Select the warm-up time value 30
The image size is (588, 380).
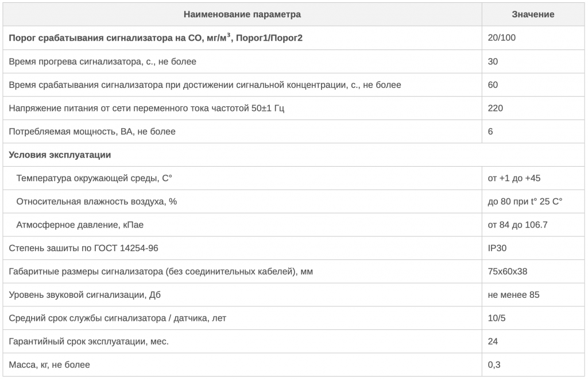[x=493, y=62]
